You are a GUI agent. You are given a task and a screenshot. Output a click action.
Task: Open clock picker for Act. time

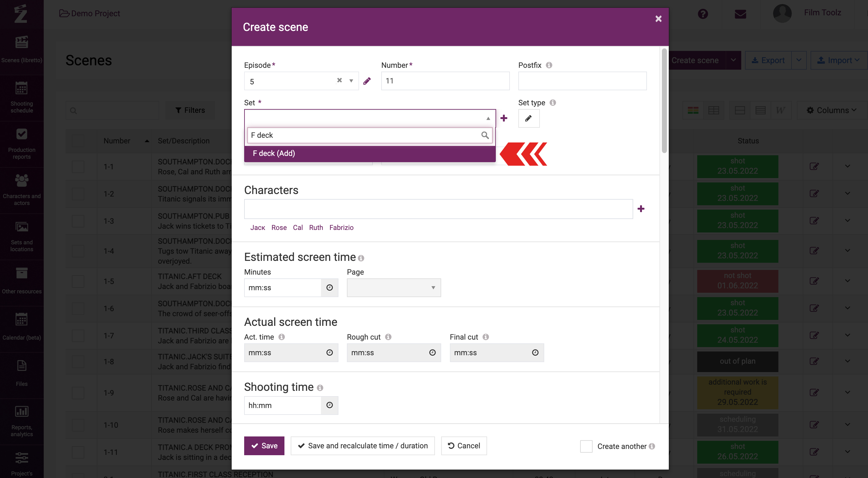point(329,353)
